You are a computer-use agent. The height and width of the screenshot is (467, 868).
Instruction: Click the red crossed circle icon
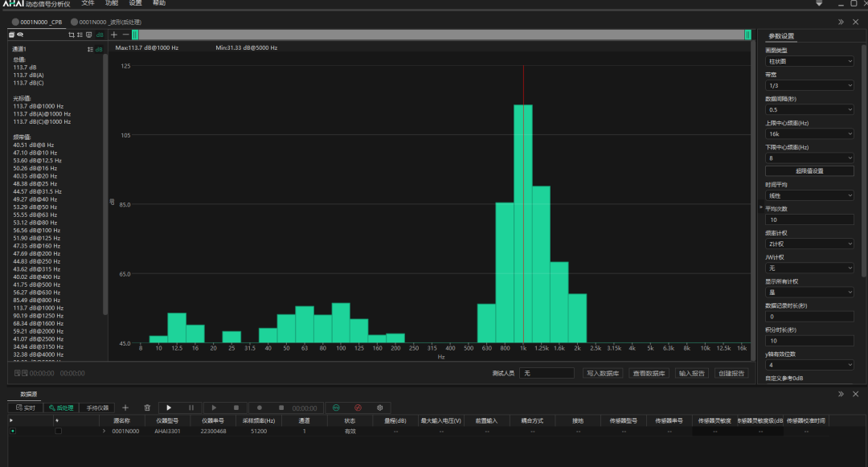tap(358, 408)
